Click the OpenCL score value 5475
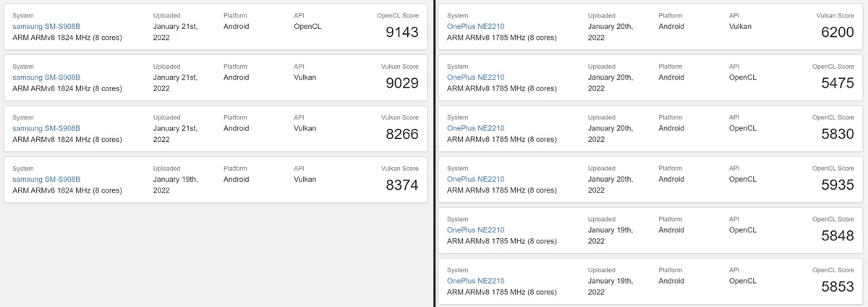Screen dimensions: 868x307 [x=838, y=83]
